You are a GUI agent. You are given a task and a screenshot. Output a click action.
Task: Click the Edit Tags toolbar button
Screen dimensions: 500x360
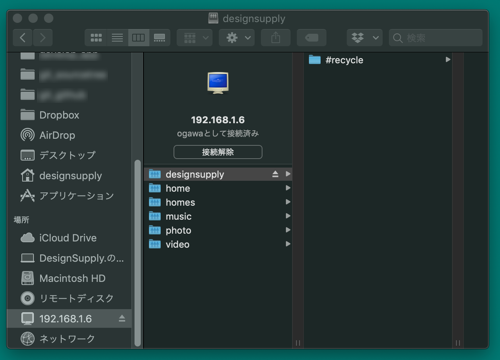pyautogui.click(x=311, y=38)
